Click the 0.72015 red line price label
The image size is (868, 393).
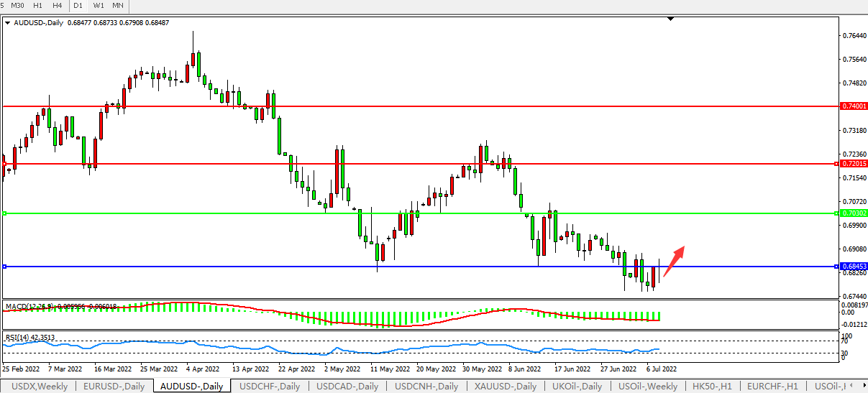(854, 164)
